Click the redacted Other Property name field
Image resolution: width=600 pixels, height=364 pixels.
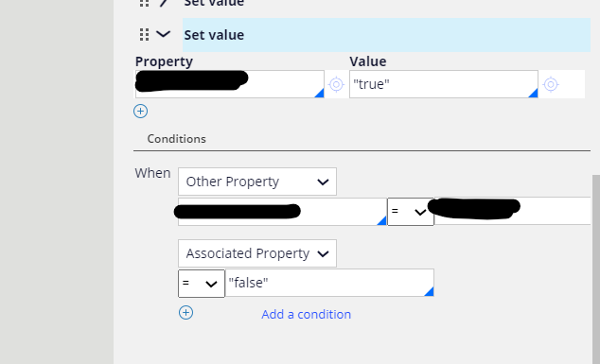(282, 212)
